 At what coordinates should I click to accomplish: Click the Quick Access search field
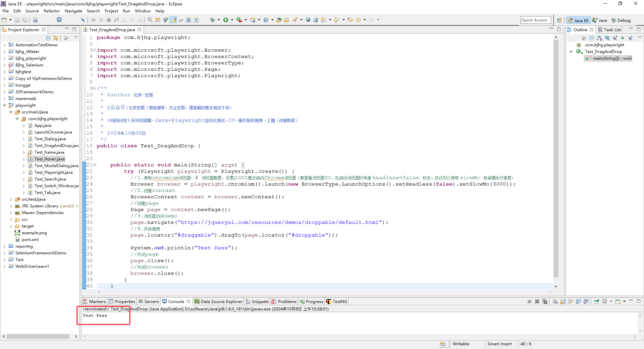click(535, 20)
